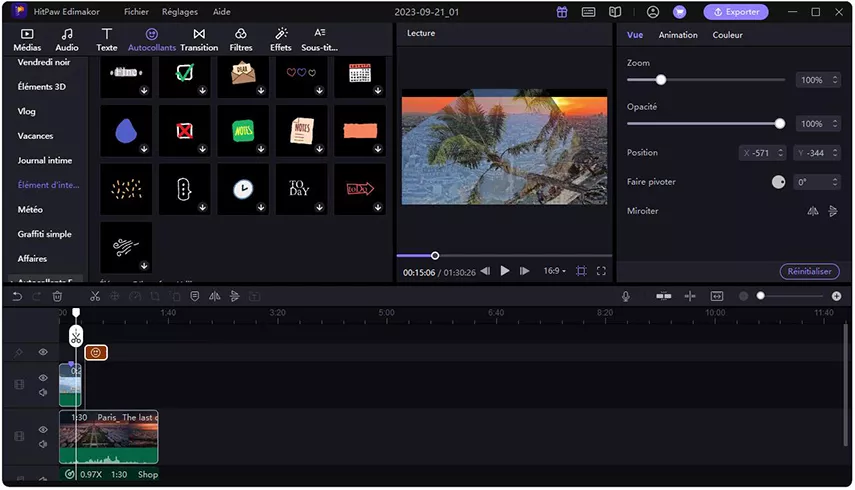The width and height of the screenshot is (855, 490).
Task: Open the user account icon
Action: [653, 12]
